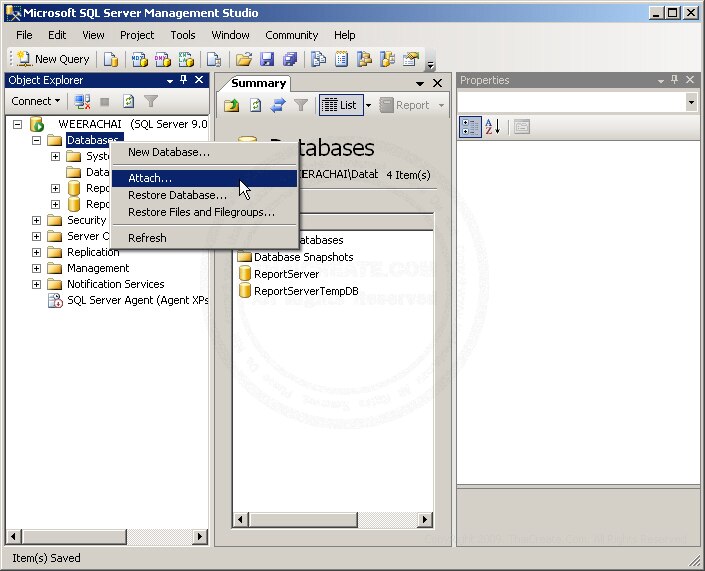Open the View menu
This screenshot has height=571, width=705.
pos(93,35)
